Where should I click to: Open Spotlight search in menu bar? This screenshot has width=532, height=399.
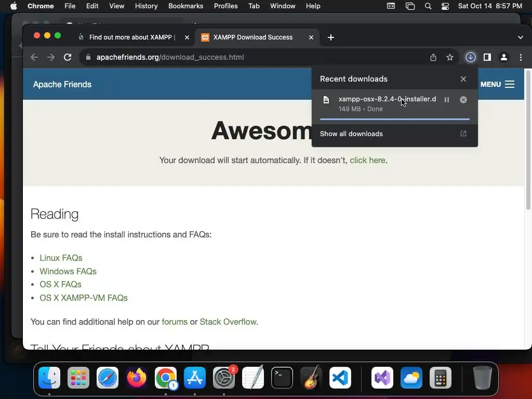click(428, 6)
